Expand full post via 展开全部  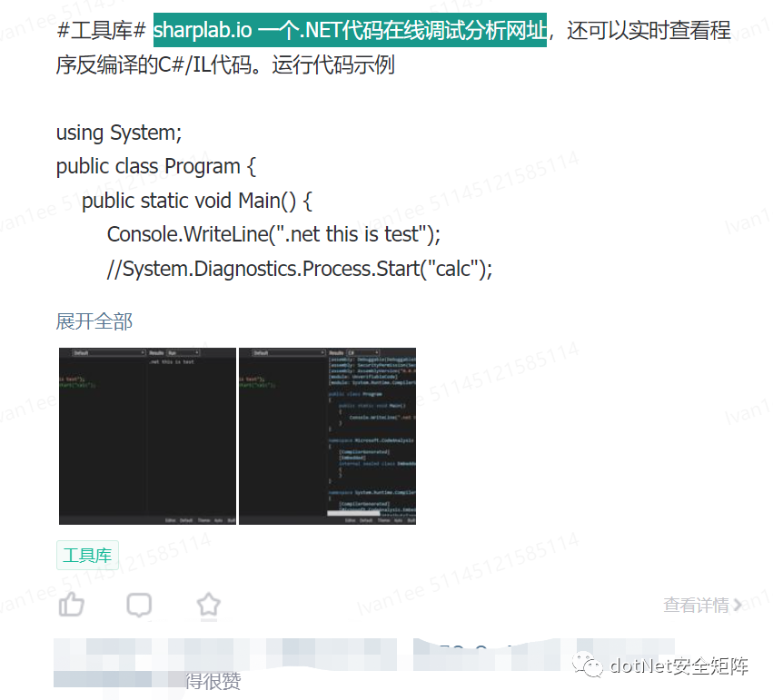(x=94, y=321)
